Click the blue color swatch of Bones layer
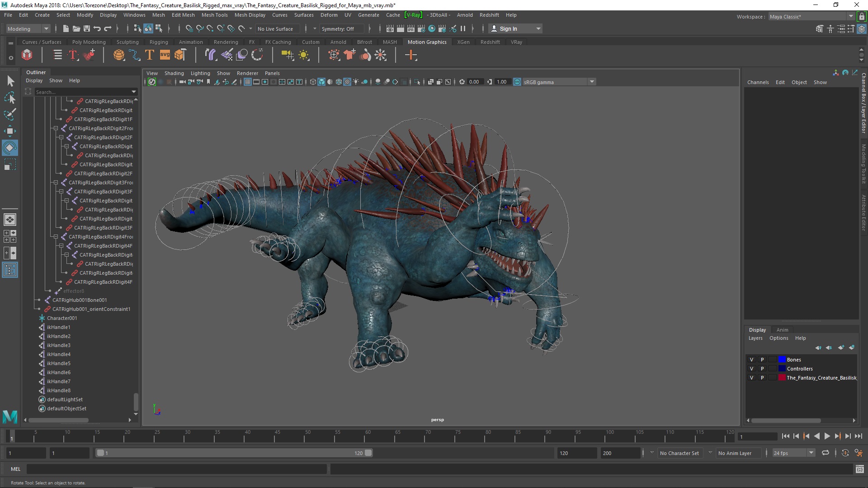The image size is (868, 488). 782,360
